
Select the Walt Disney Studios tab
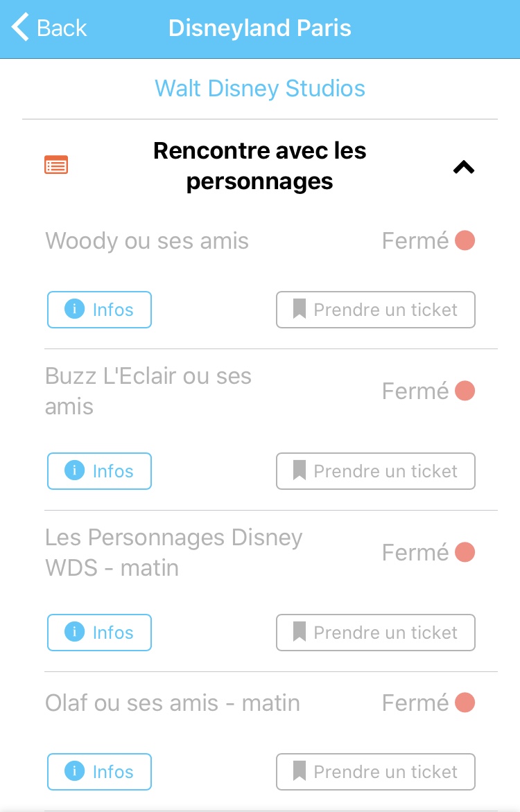(x=260, y=89)
